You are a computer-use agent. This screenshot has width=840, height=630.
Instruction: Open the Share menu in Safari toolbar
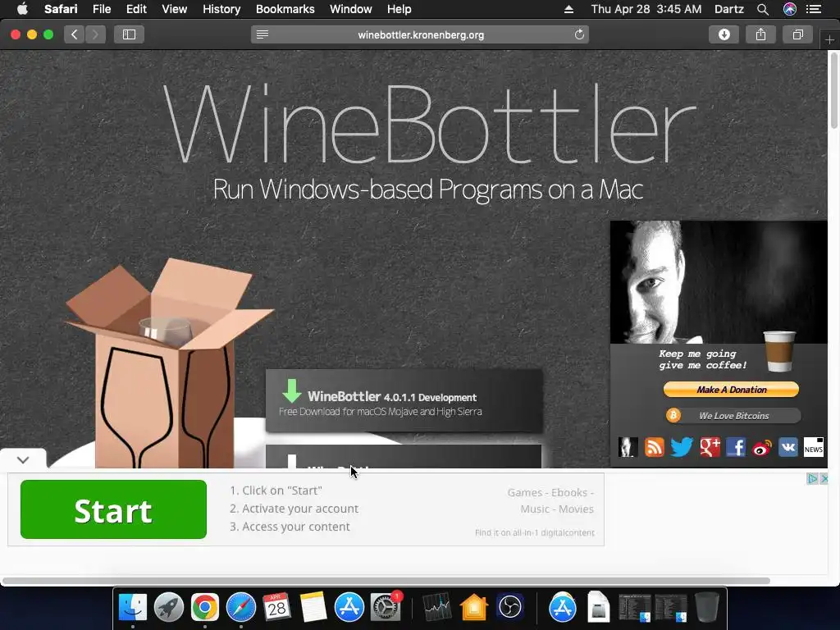point(760,34)
